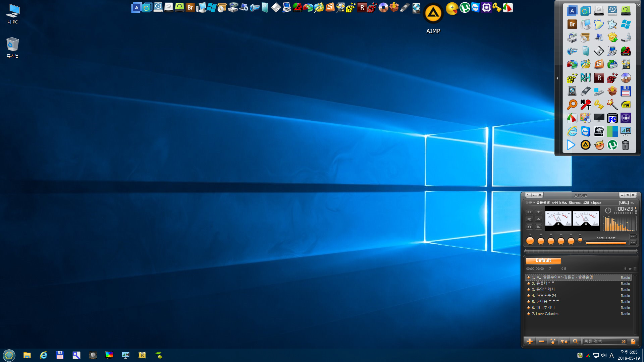Open the blue floppy disk launcher icon
Viewport: 644px width, 362px height.
click(626, 91)
